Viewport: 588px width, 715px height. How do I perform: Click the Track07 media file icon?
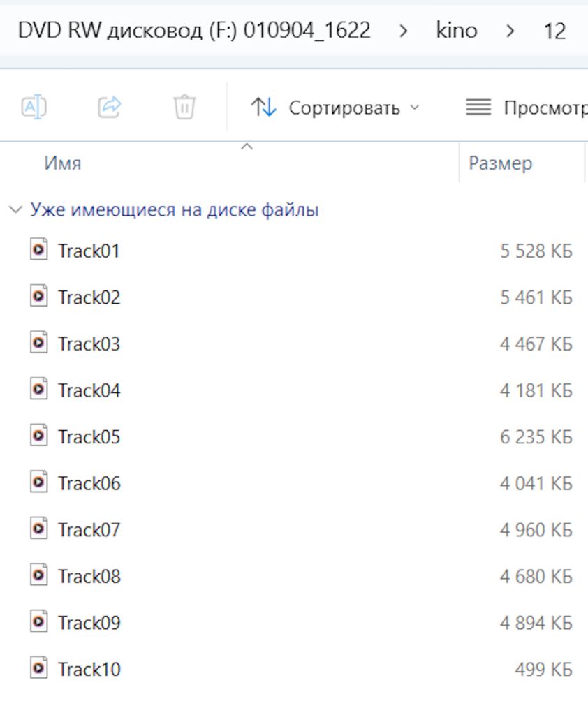pyautogui.click(x=39, y=529)
